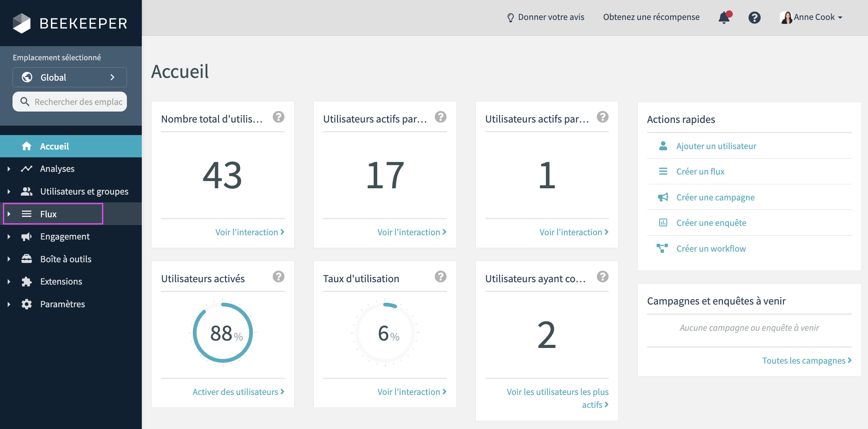Click Activer des utilisateurs link
Screen dimensions: 868x429
(238, 392)
